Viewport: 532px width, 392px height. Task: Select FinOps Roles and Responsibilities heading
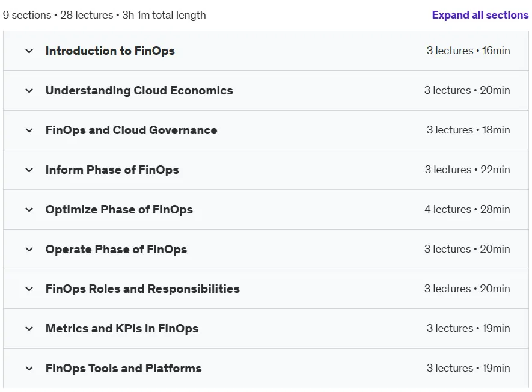point(142,289)
